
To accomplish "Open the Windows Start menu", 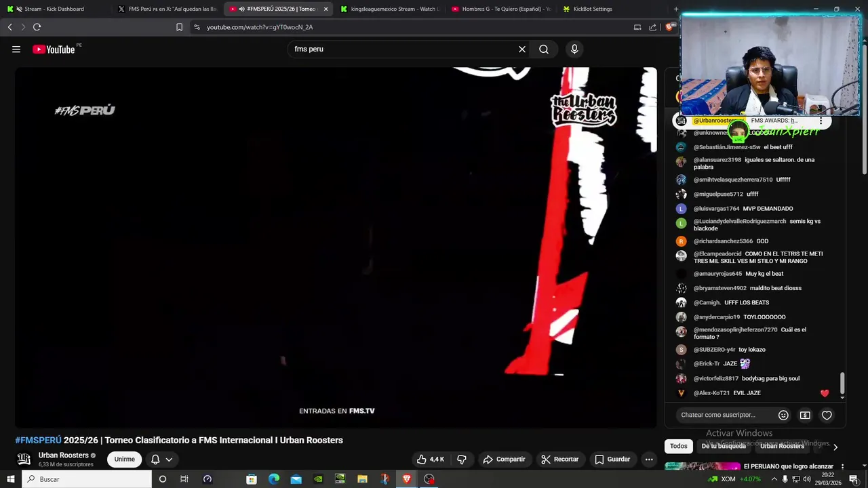I will click(x=11, y=479).
